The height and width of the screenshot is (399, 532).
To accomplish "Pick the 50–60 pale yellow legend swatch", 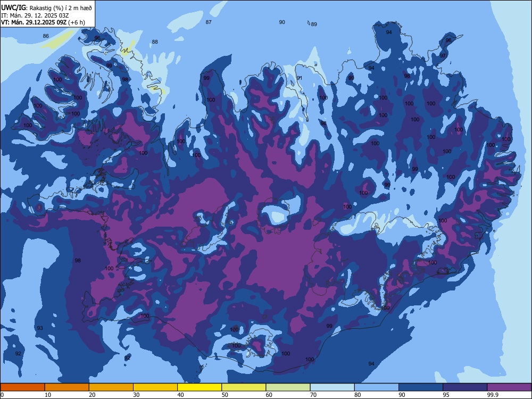I will (x=244, y=387).
